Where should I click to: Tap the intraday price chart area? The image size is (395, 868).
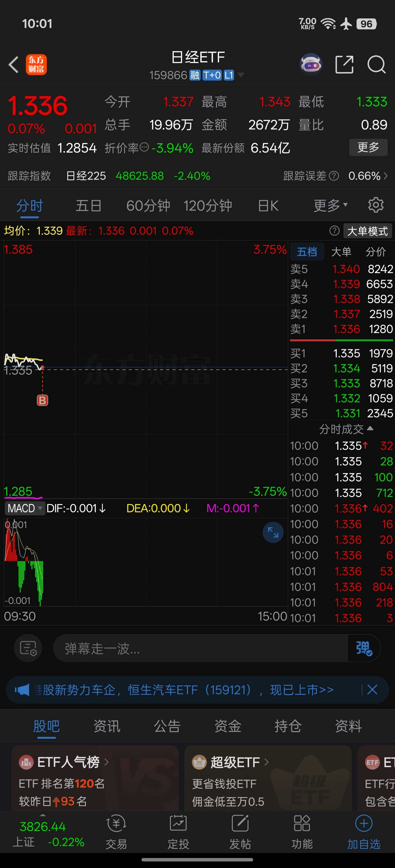[145, 369]
